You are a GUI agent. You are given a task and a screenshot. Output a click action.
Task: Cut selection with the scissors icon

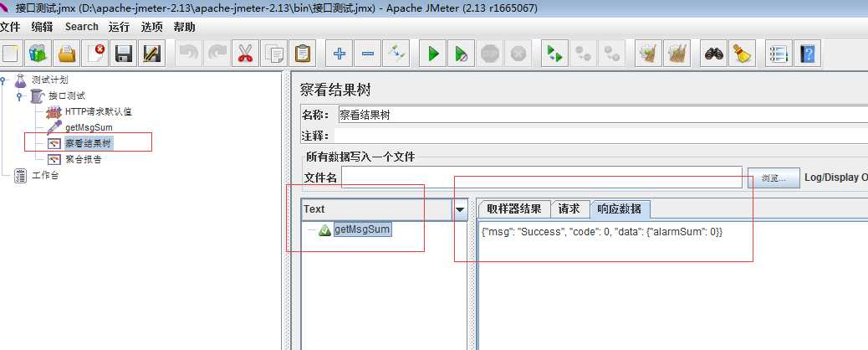[x=245, y=54]
